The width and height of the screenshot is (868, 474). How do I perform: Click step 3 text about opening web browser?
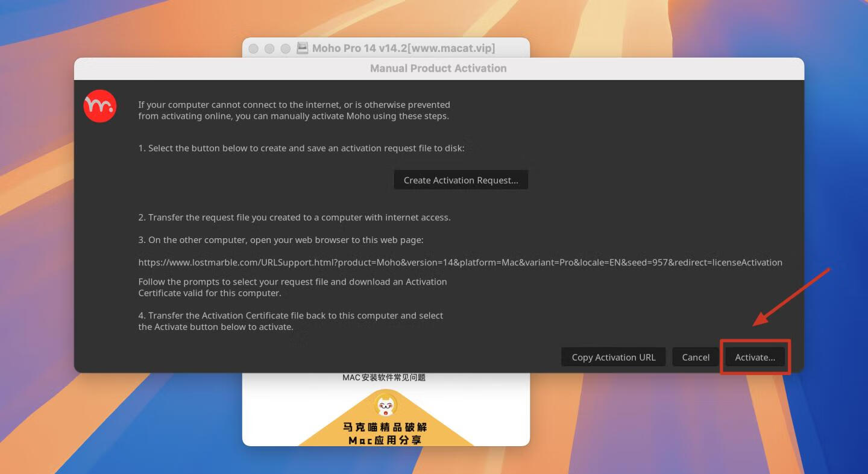coord(281,240)
